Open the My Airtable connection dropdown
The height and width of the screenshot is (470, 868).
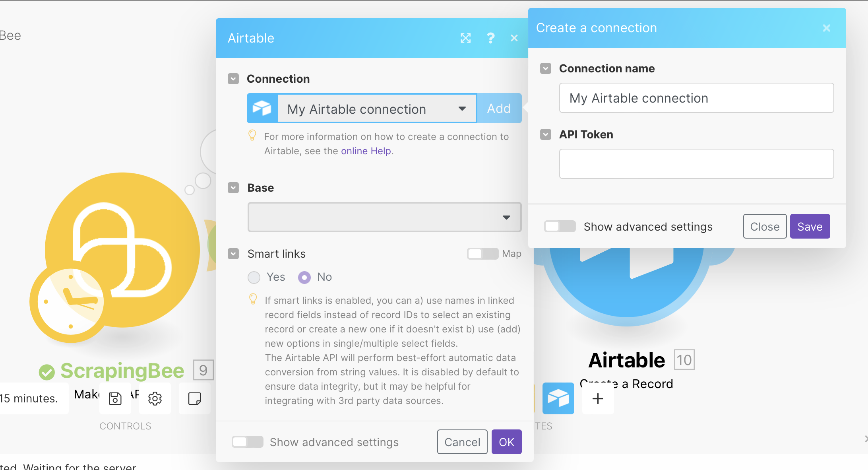376,109
